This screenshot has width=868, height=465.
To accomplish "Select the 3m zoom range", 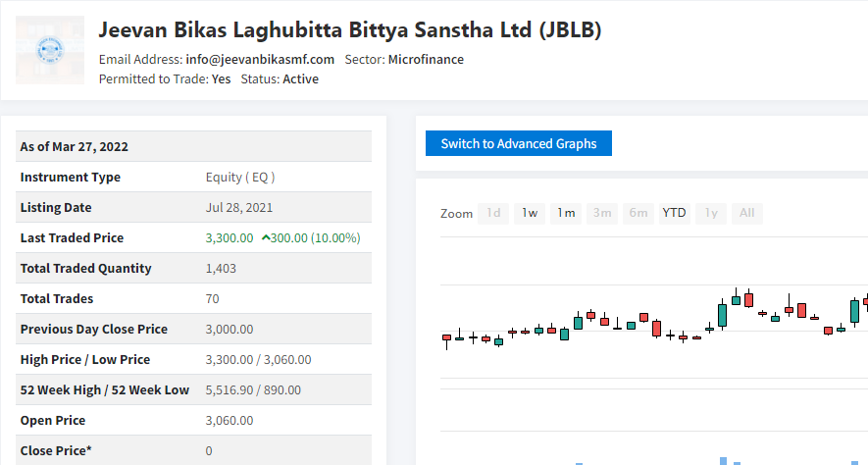I will [602, 213].
